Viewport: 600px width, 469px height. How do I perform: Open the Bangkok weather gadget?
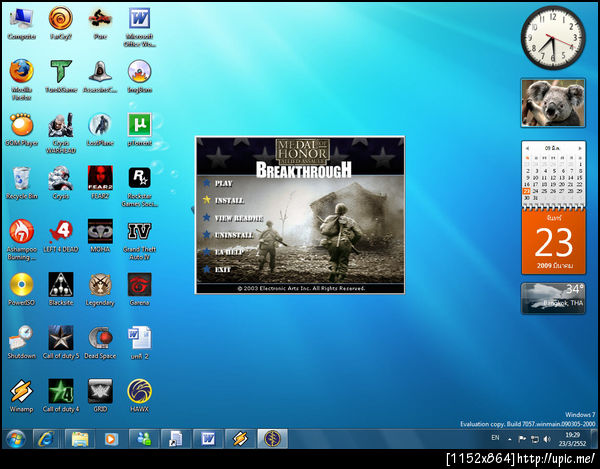pyautogui.click(x=553, y=298)
